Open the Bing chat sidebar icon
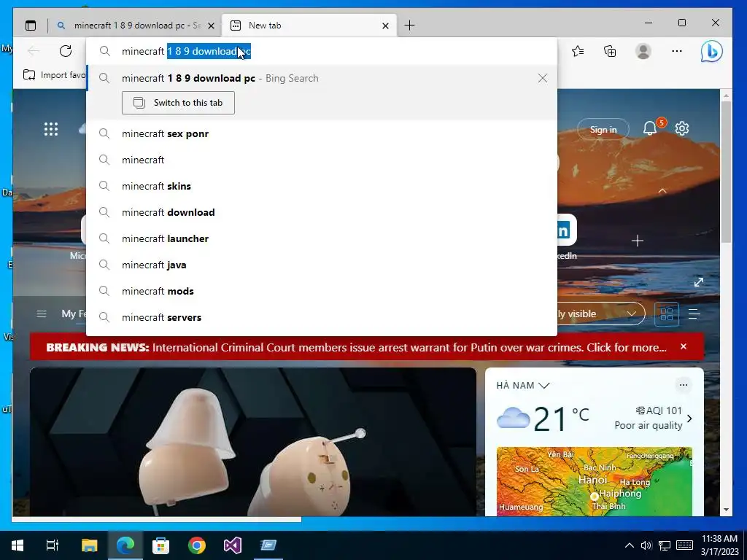This screenshot has height=560, width=747. [711, 52]
